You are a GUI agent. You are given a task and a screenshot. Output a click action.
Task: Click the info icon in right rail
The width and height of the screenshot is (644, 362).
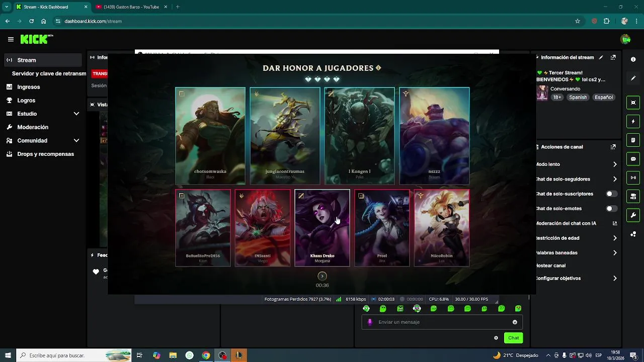(633, 59)
